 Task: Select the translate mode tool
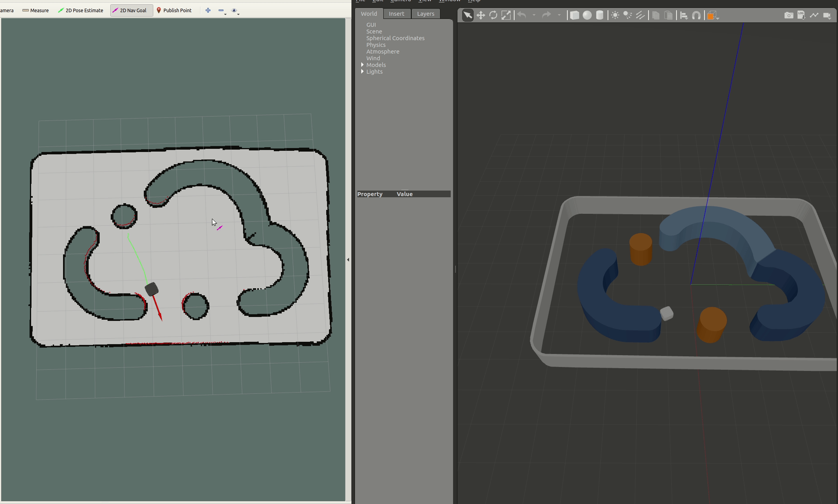click(481, 15)
